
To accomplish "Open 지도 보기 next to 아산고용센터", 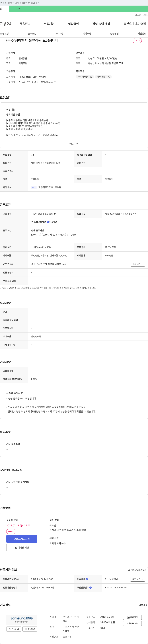I will pyautogui.click(x=138, y=579).
